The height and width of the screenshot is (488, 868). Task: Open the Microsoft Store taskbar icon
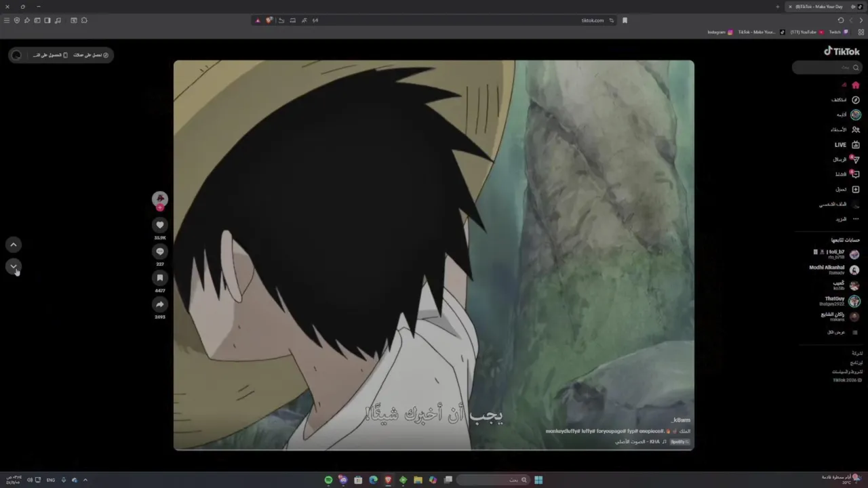[x=358, y=480]
